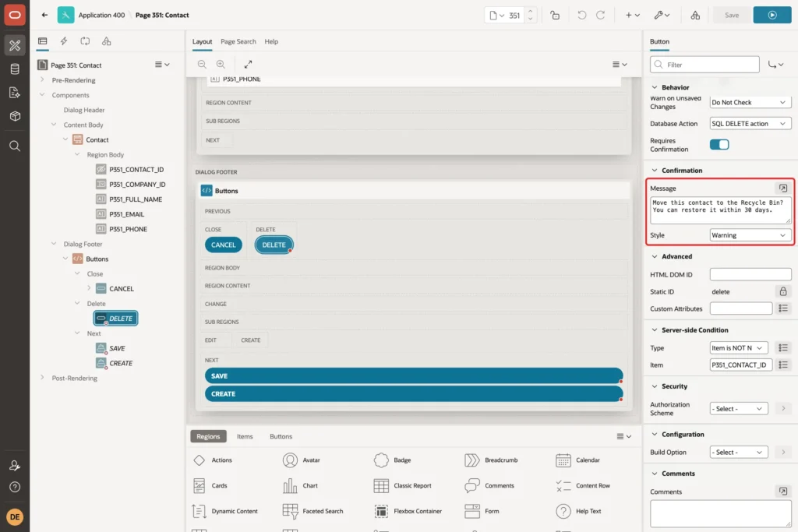This screenshot has height=532, width=798.
Task: Click the lock page icon
Action: (555, 16)
